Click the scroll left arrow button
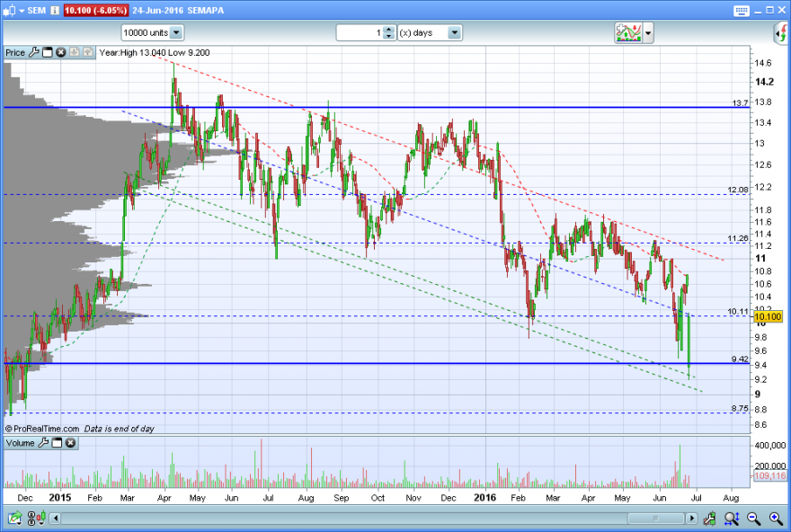791x532 pixels. (56, 518)
